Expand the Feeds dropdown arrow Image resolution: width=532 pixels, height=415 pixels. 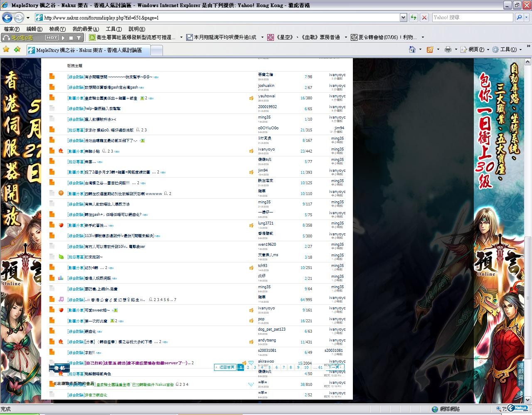[x=438, y=49]
